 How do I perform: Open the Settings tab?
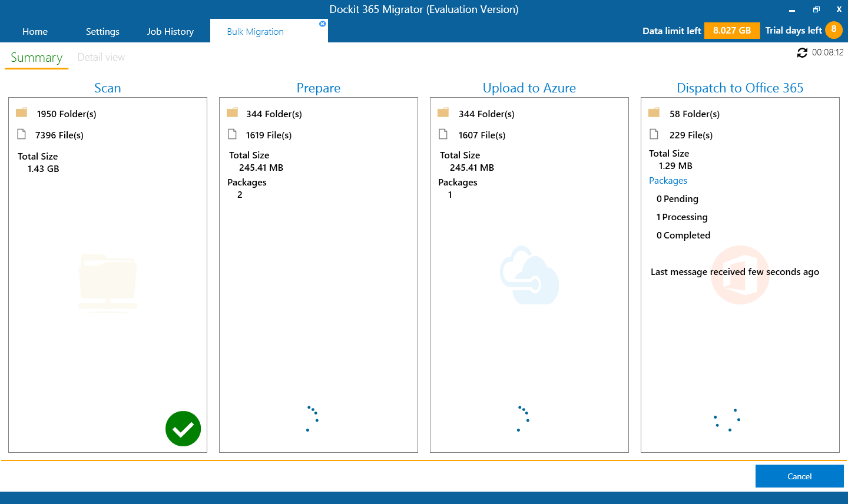coord(102,31)
